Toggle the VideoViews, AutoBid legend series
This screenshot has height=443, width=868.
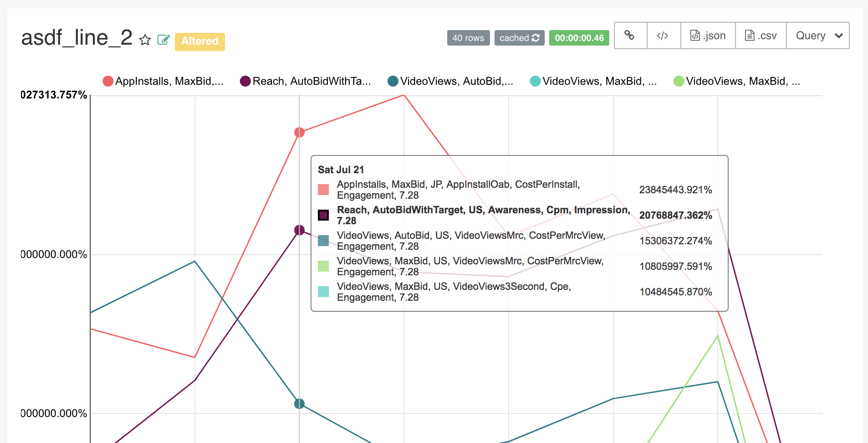pyautogui.click(x=450, y=81)
